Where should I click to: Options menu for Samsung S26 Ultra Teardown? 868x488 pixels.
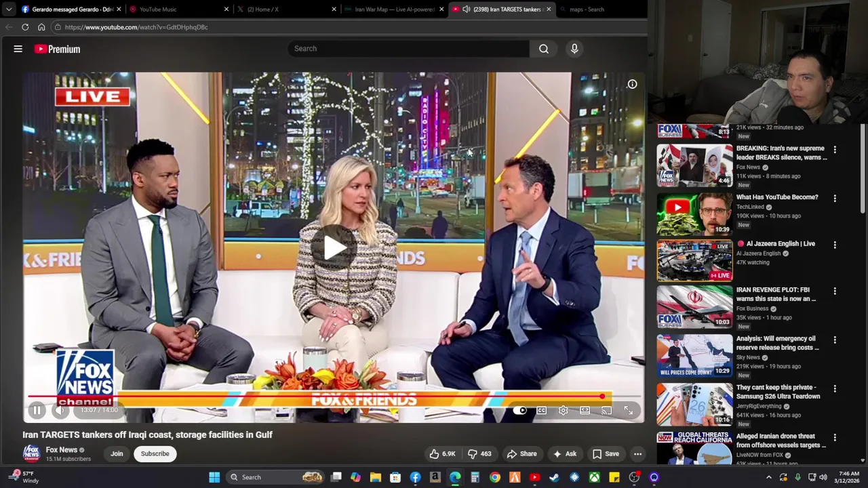(x=835, y=389)
